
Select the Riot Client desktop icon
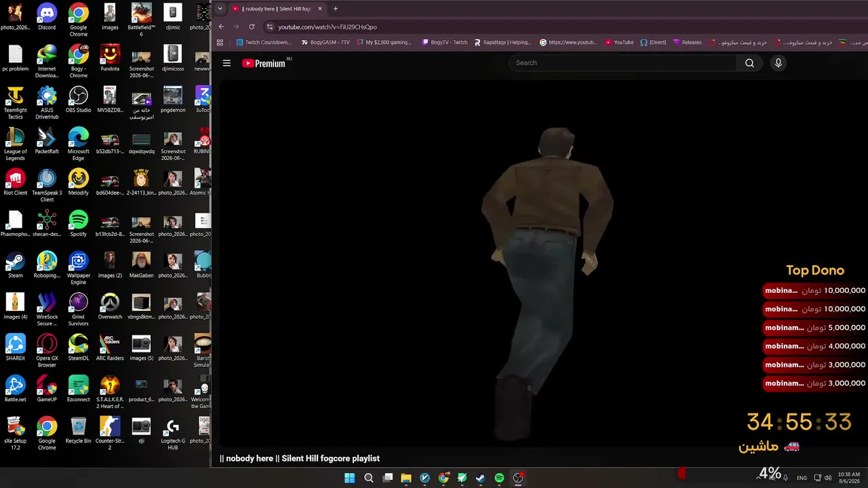click(15, 182)
